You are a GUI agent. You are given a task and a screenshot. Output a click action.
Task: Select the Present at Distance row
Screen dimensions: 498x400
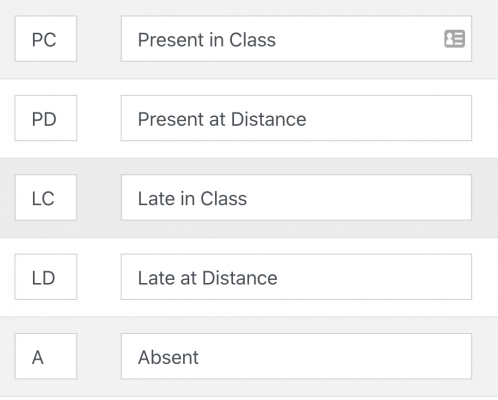249,119
